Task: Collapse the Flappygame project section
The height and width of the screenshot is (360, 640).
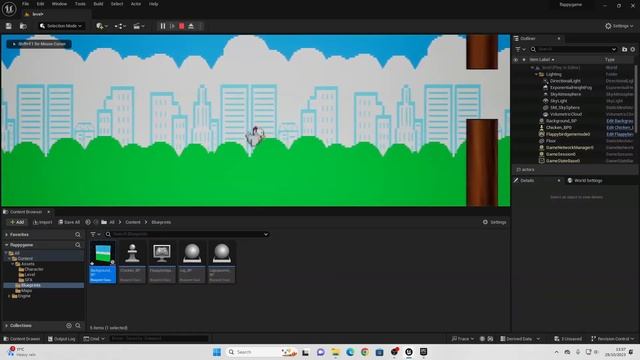Action: click(x=7, y=245)
